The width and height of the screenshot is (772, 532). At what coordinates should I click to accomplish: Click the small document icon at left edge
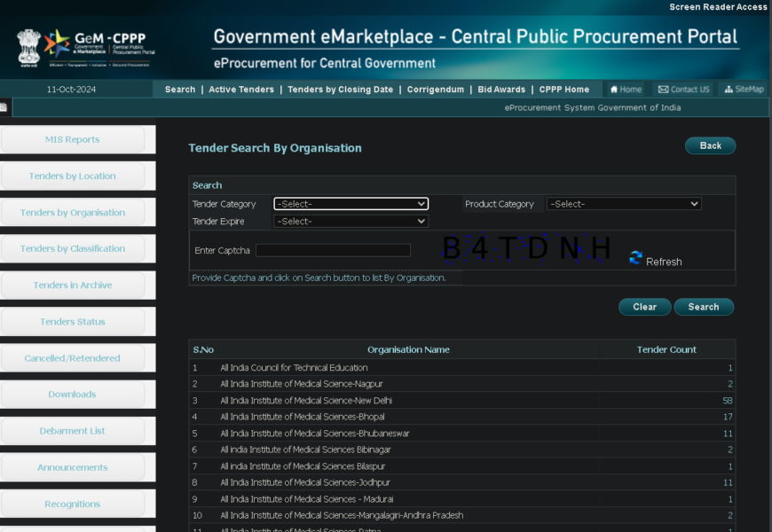click(x=4, y=107)
